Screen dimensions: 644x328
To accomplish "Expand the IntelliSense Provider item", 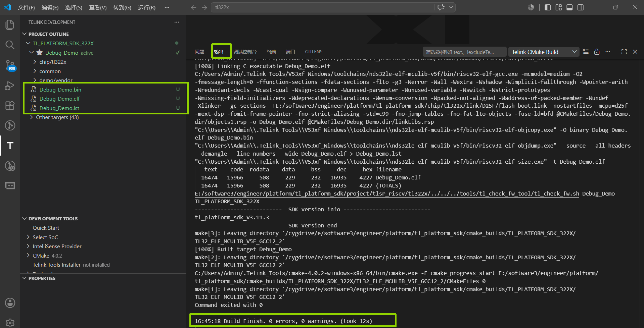I will (x=28, y=246).
